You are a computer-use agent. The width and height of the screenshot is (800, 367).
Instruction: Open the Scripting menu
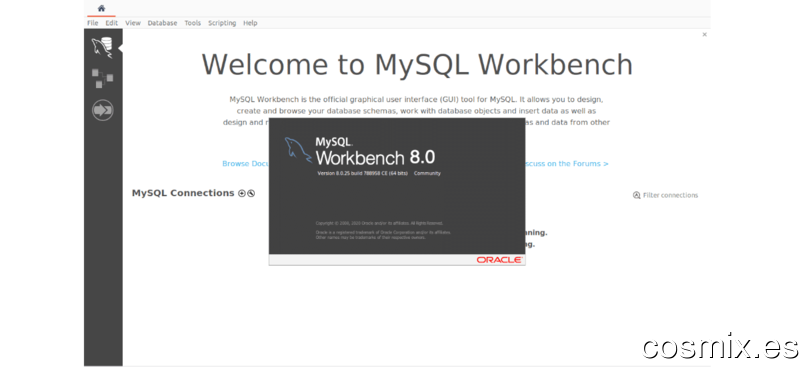pos(222,23)
